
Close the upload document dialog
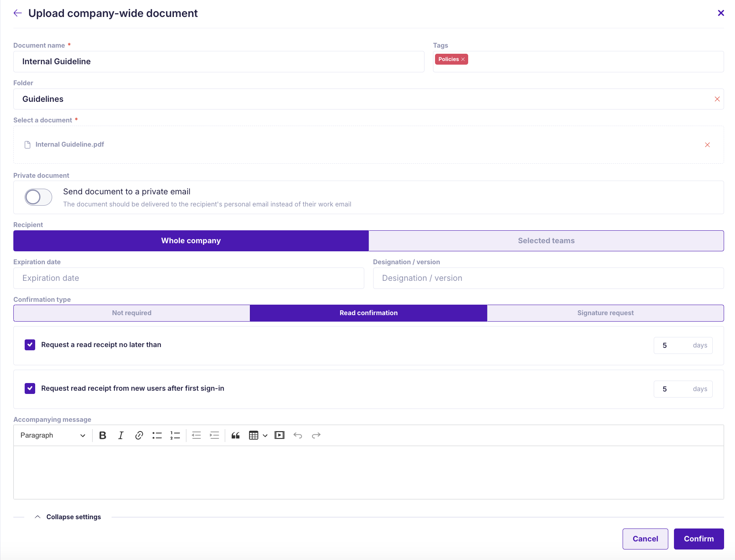coord(720,13)
